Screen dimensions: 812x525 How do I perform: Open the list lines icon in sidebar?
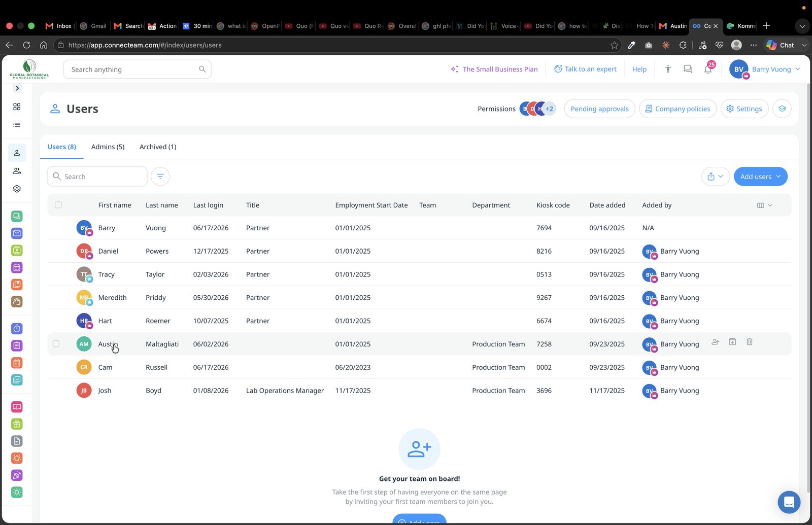tap(17, 125)
